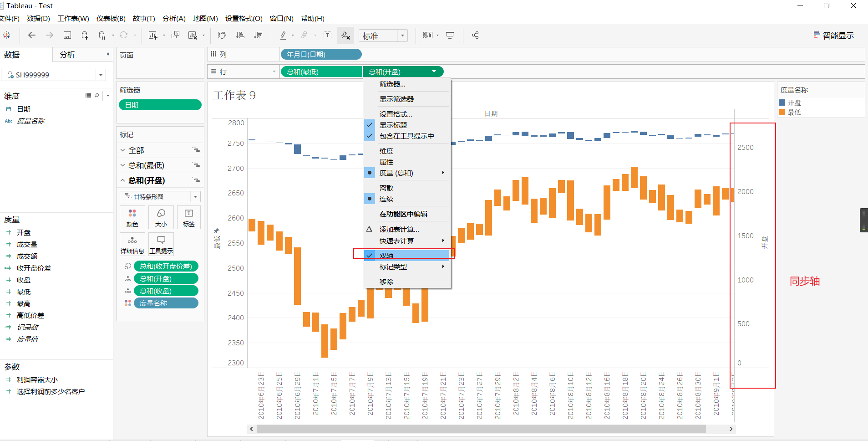This screenshot has height=441, width=868.
Task: Click the 大小 size marks button
Action: click(161, 218)
